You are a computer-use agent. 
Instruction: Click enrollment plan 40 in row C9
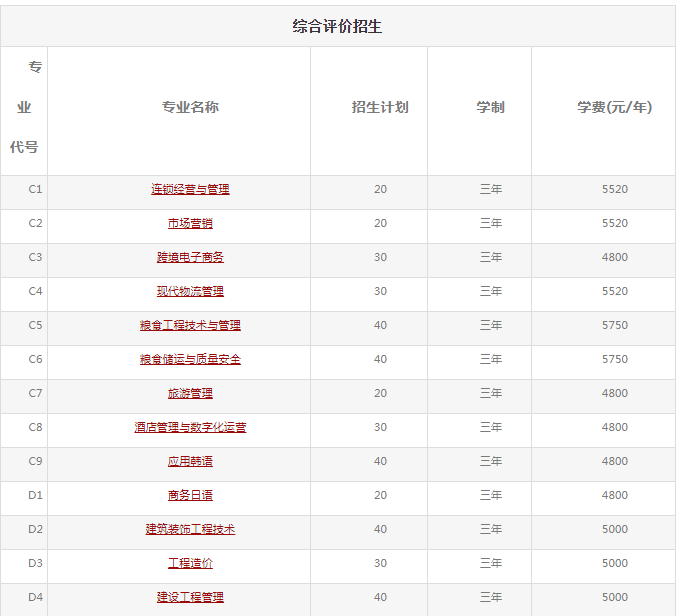coord(380,461)
